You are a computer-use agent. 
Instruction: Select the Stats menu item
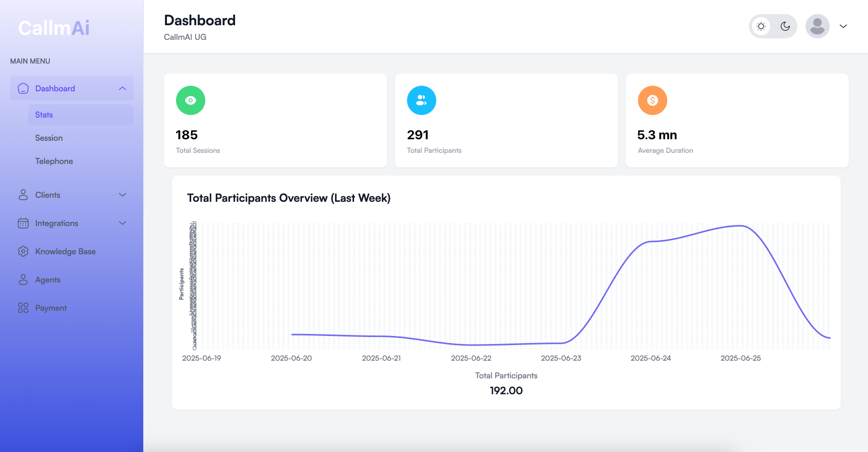tap(44, 115)
